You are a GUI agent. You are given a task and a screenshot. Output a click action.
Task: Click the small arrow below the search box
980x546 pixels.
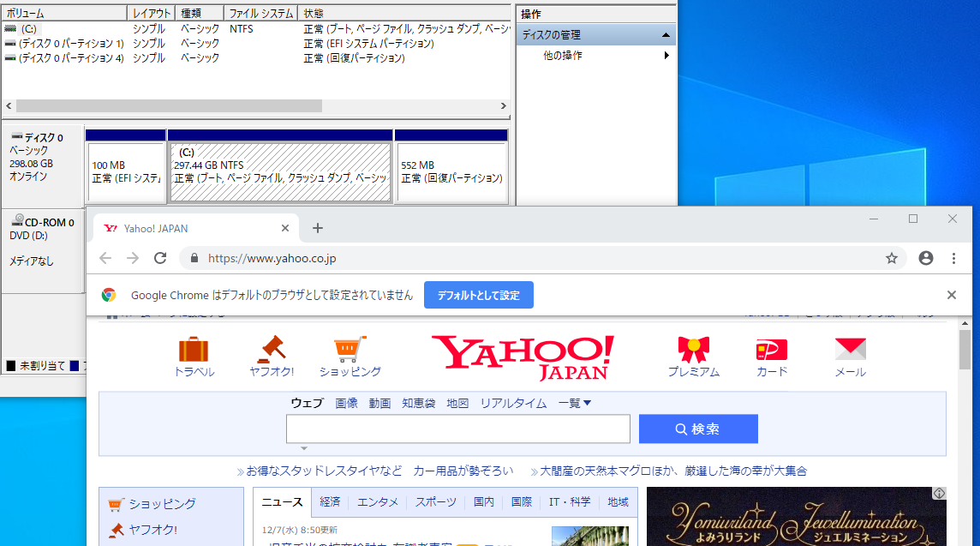pos(304,448)
